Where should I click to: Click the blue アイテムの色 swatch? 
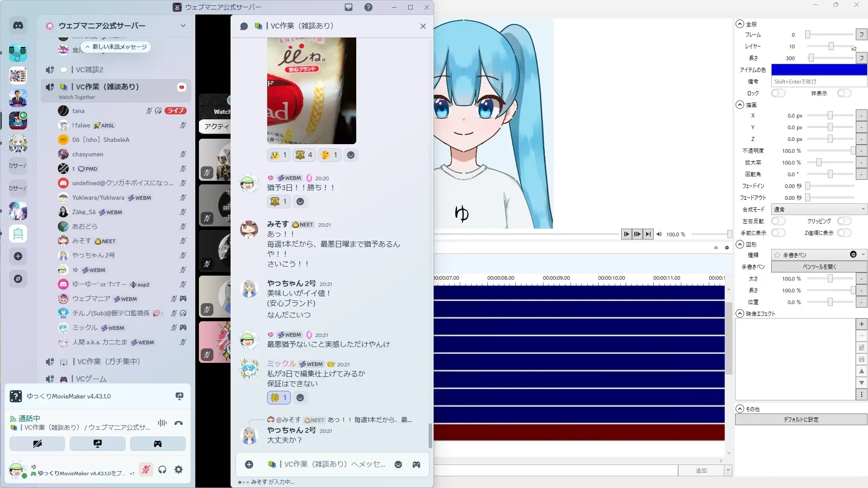pos(819,70)
